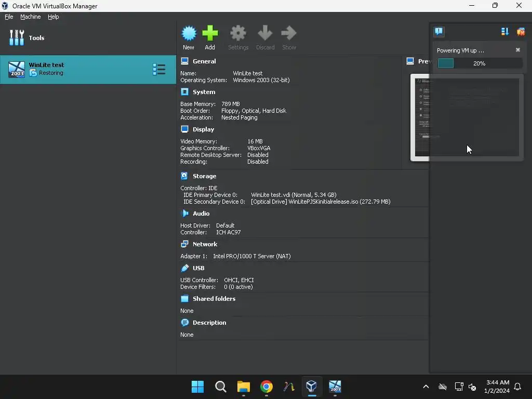Click the notification sort order icon

504,32
